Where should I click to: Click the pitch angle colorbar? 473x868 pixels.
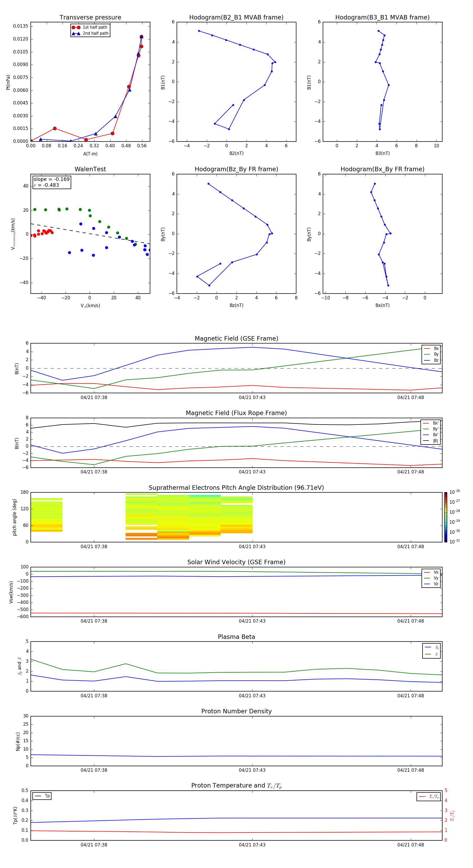[446, 517]
